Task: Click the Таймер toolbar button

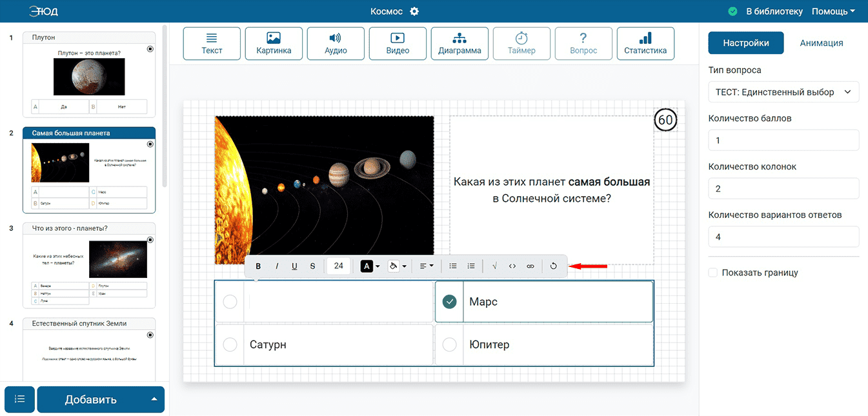Action: [521, 44]
